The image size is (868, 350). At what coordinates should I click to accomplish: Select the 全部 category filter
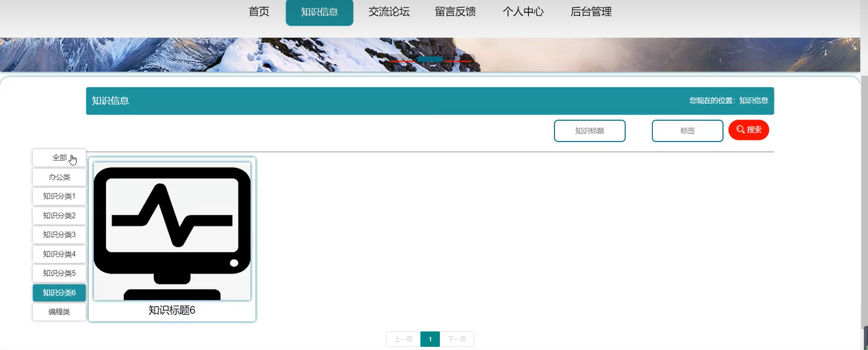click(59, 158)
